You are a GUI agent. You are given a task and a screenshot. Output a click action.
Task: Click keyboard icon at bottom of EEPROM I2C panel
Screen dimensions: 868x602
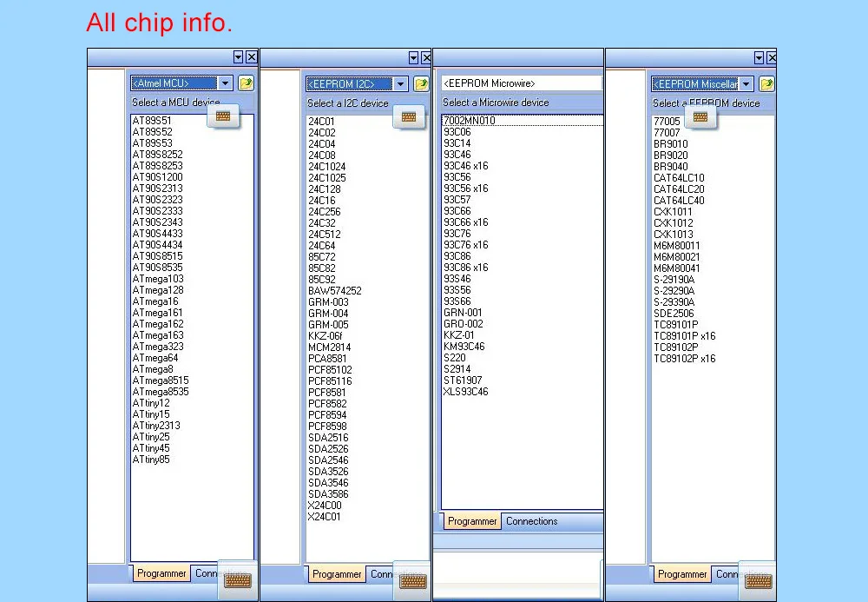click(412, 581)
